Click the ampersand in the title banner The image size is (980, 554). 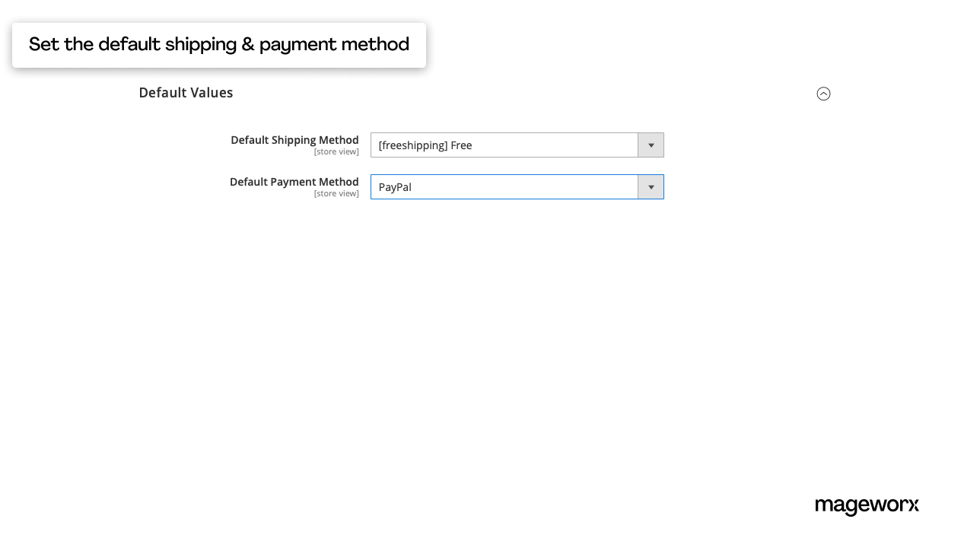coord(248,45)
